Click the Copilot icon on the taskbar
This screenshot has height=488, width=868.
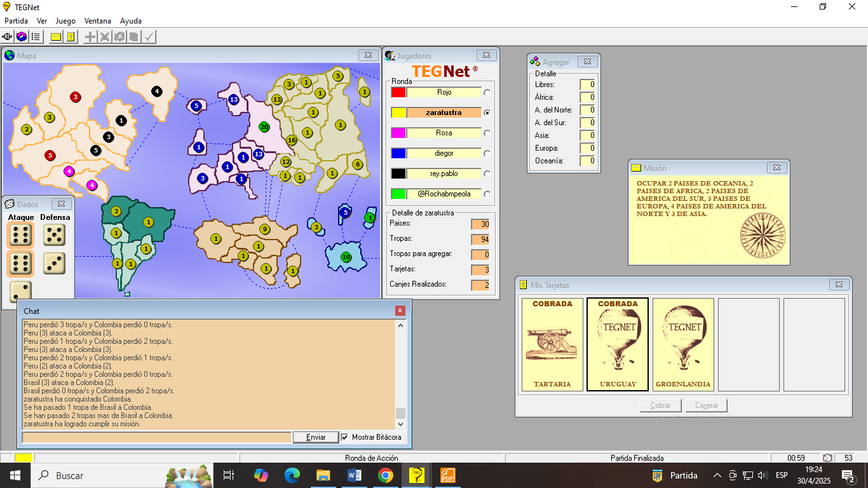pos(261,475)
